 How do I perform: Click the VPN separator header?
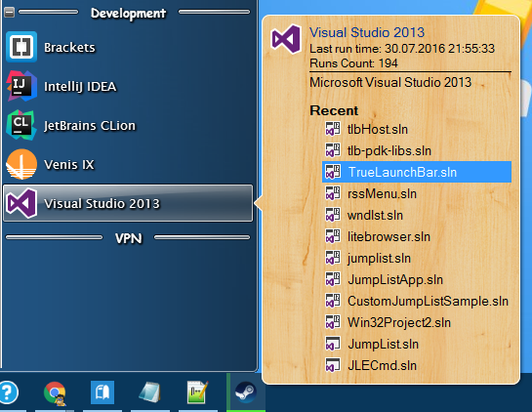point(128,238)
